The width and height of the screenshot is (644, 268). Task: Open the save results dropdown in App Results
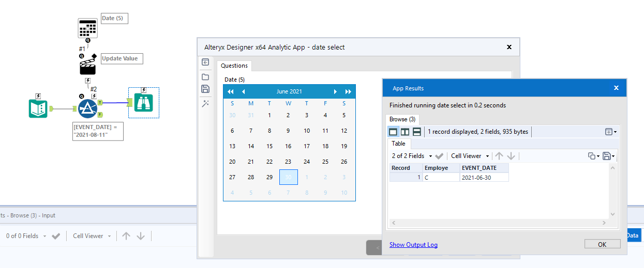(608, 156)
